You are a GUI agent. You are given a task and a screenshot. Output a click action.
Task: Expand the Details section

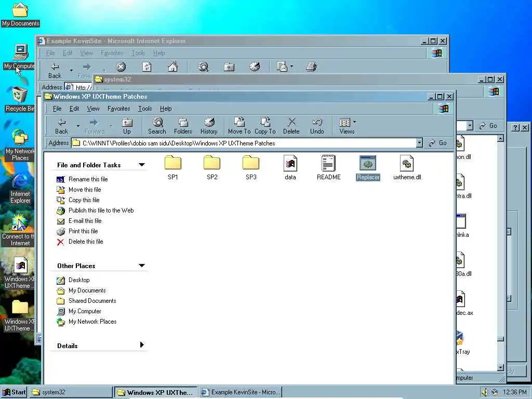tap(142, 345)
